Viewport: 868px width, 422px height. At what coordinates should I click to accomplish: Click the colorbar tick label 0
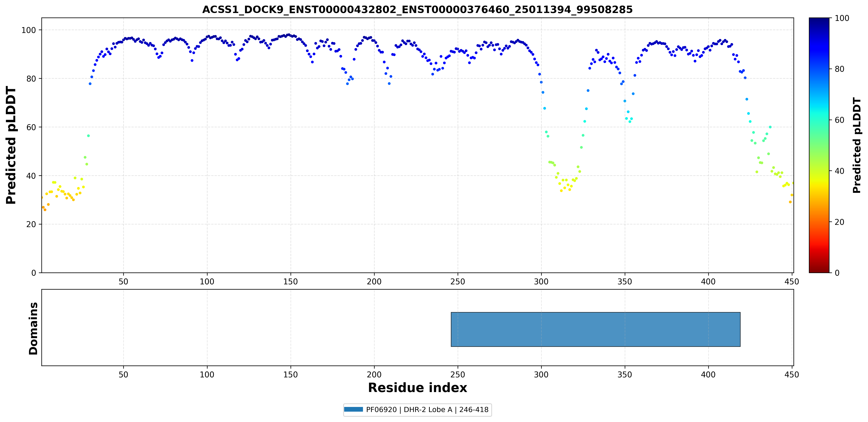[x=837, y=273]
